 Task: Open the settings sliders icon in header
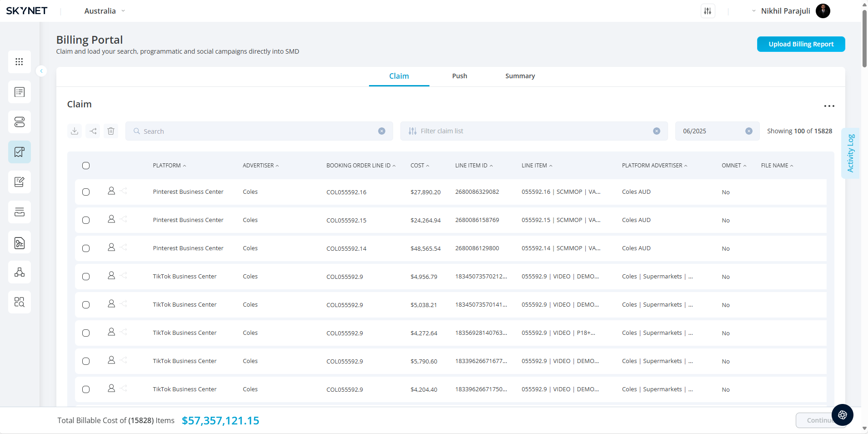point(708,11)
